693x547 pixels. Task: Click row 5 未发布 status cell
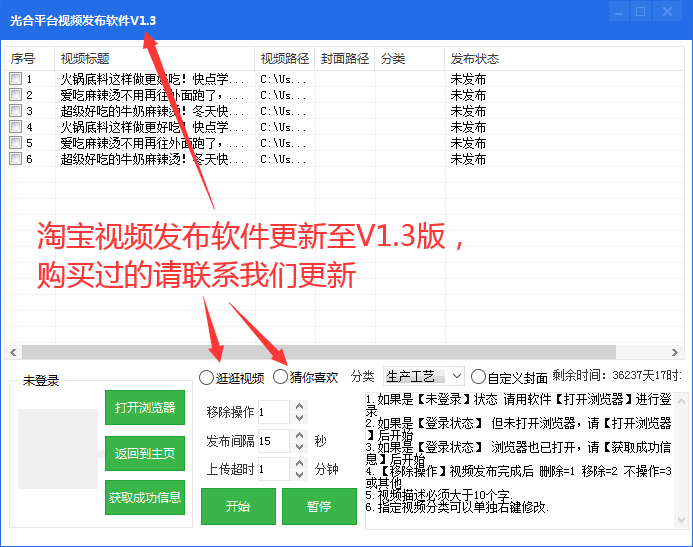click(x=468, y=143)
